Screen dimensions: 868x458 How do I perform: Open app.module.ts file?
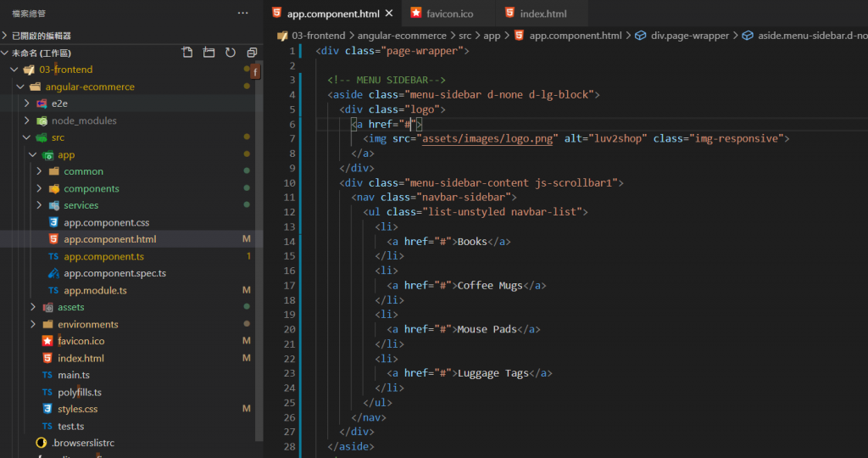tap(95, 290)
